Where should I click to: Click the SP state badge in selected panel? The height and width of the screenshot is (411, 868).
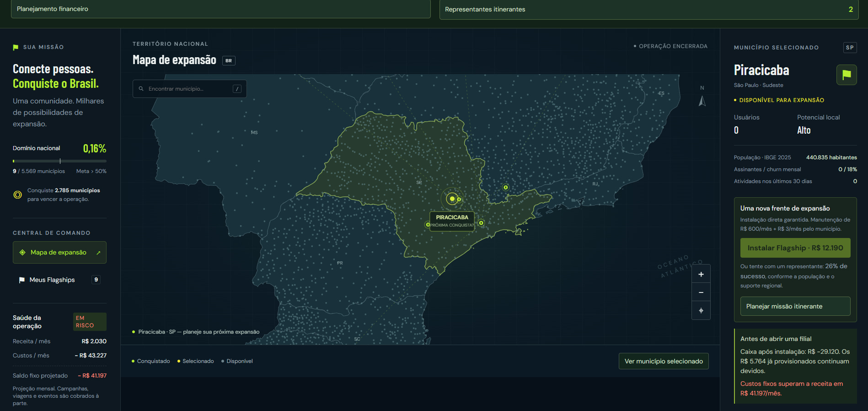tap(850, 48)
